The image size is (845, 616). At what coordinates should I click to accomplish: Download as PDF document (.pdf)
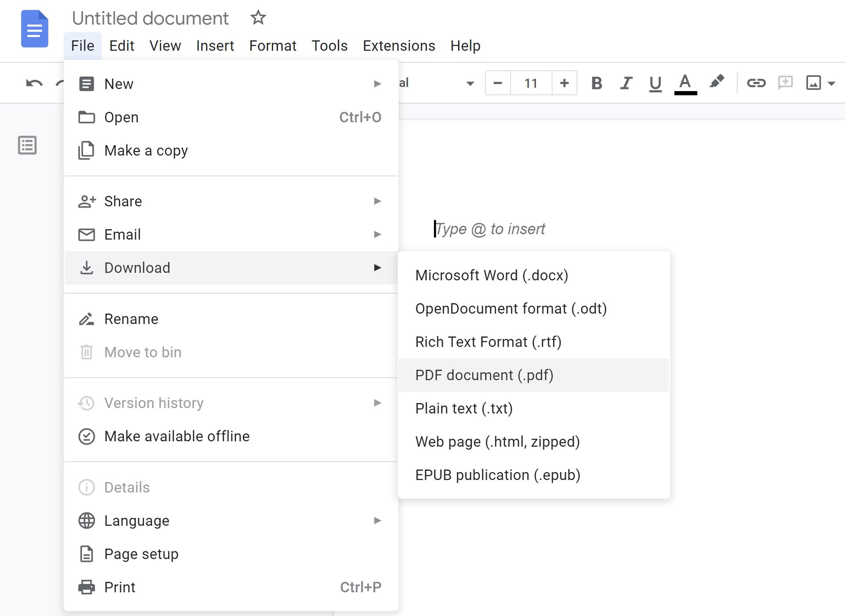[534, 375]
